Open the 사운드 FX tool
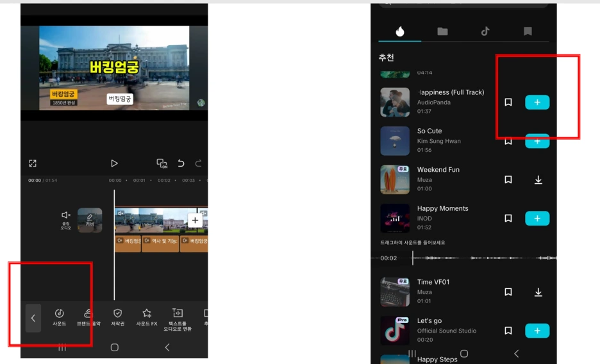 (147, 317)
